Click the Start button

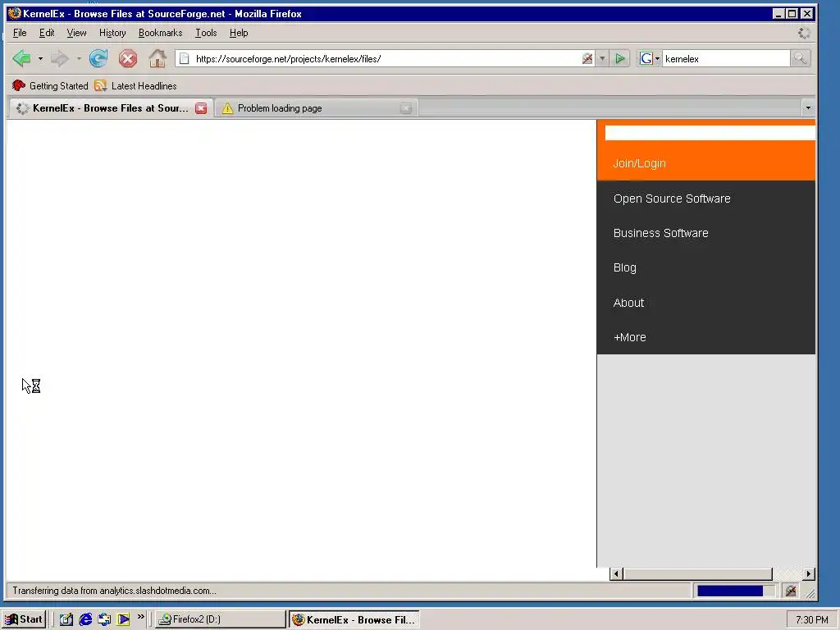coord(24,619)
